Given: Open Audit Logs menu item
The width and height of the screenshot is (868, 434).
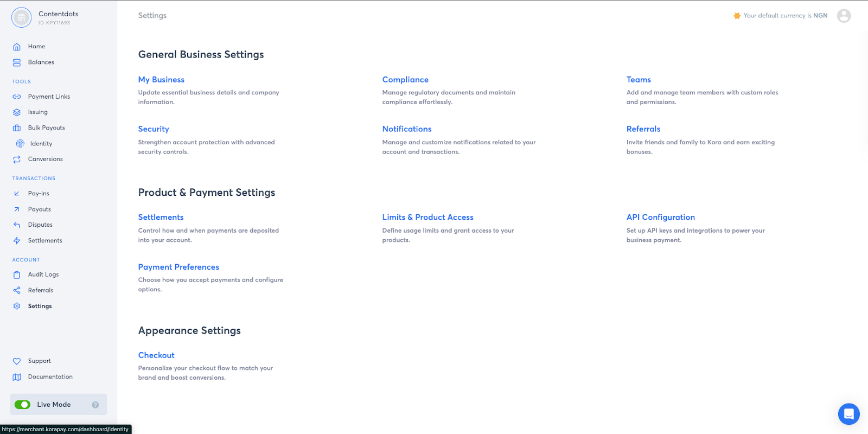Looking at the screenshot, I should pos(43,275).
